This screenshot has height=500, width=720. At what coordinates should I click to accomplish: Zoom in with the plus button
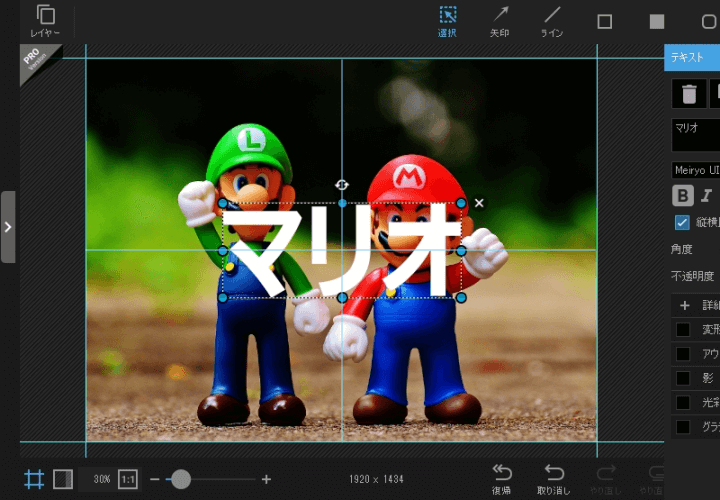(266, 479)
